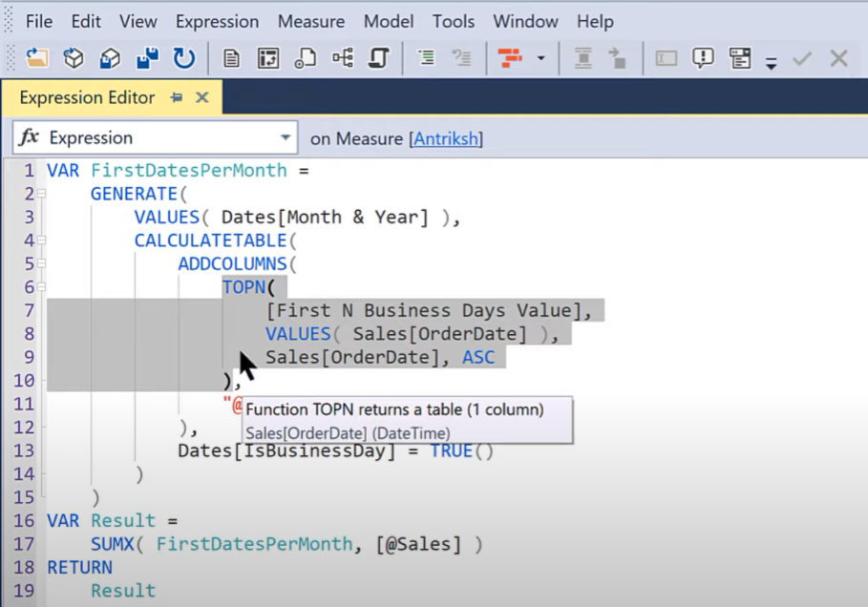This screenshot has height=607, width=868.
Task: Click Dates[Month & Year] on line 3
Action: [x=325, y=217]
